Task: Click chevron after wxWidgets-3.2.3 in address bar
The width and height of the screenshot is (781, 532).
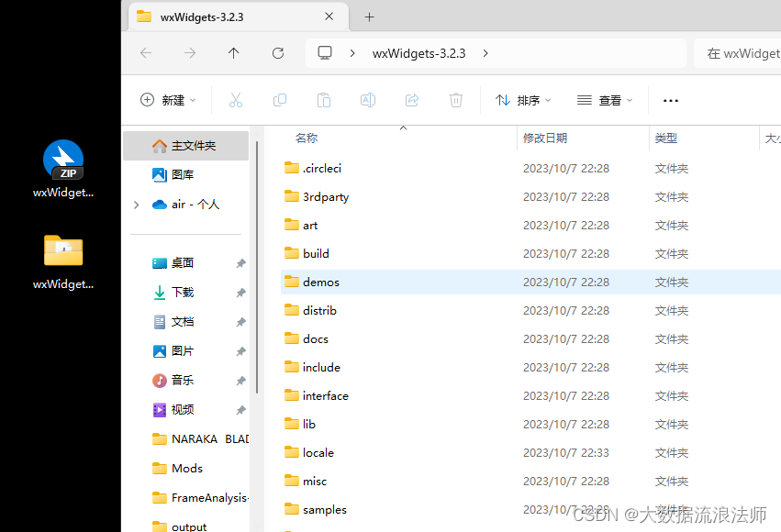Action: click(x=485, y=53)
